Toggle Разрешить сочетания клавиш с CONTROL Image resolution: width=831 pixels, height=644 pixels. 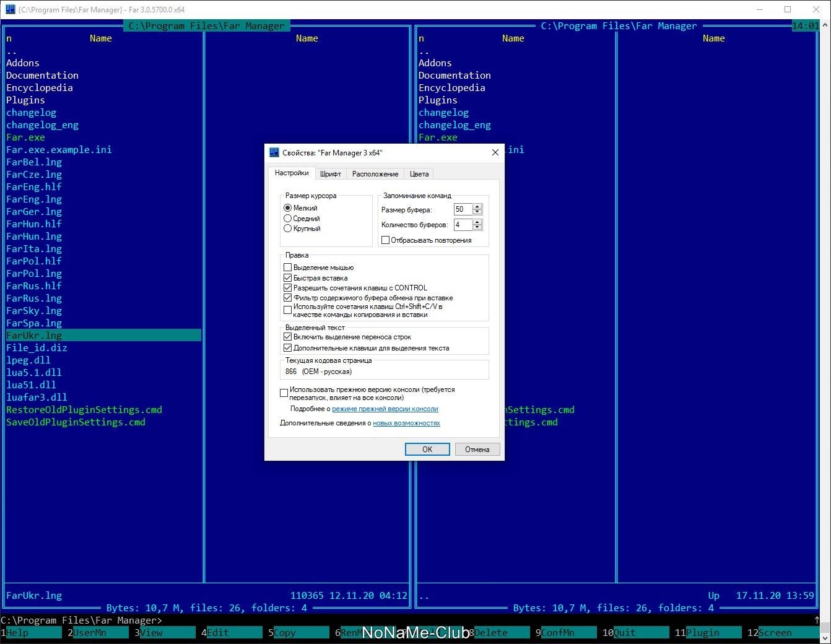(x=287, y=288)
